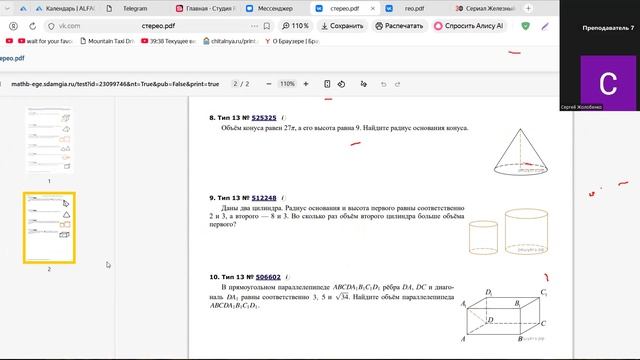Open the 39:38 Текущее bookmark

(168, 41)
